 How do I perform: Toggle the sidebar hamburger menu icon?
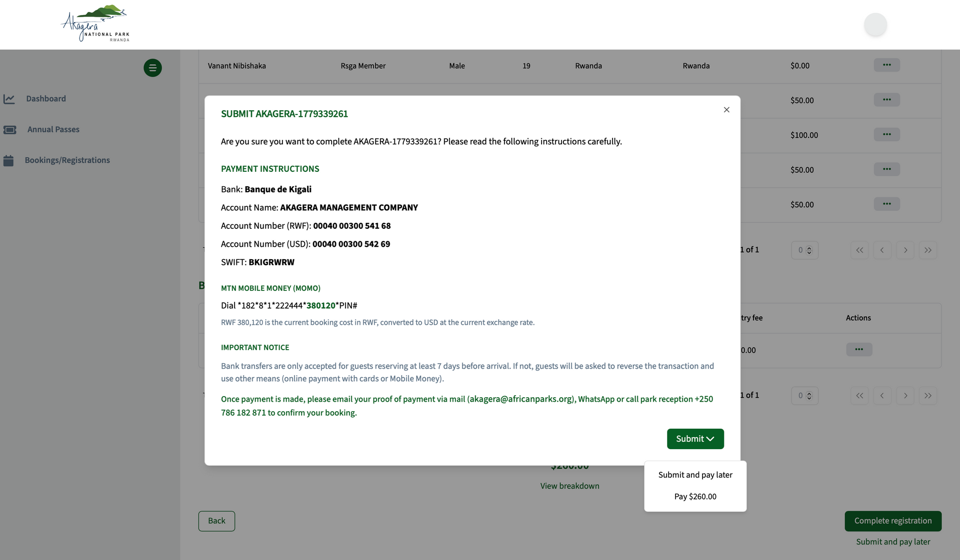coord(152,68)
